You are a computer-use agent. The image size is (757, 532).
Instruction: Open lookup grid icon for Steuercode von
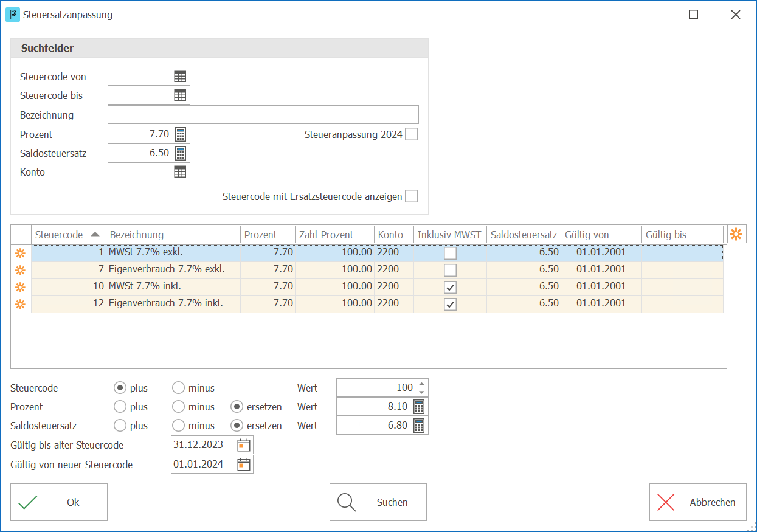[180, 77]
